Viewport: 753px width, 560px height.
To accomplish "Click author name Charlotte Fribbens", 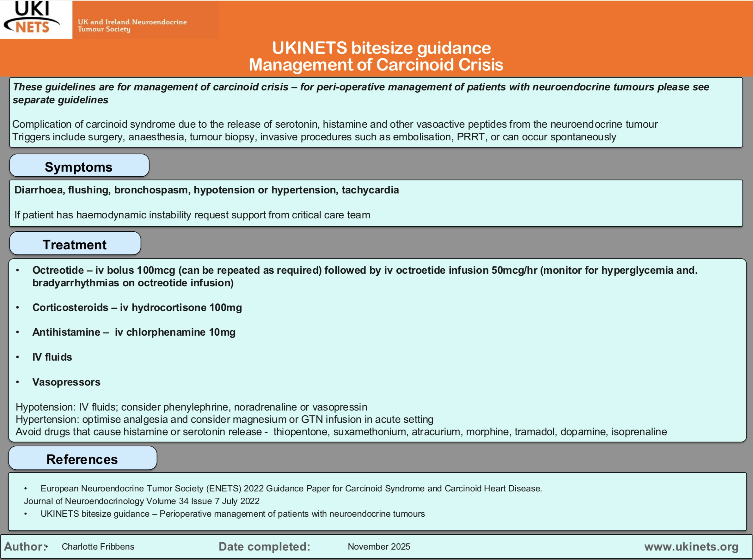I will pyautogui.click(x=98, y=546).
